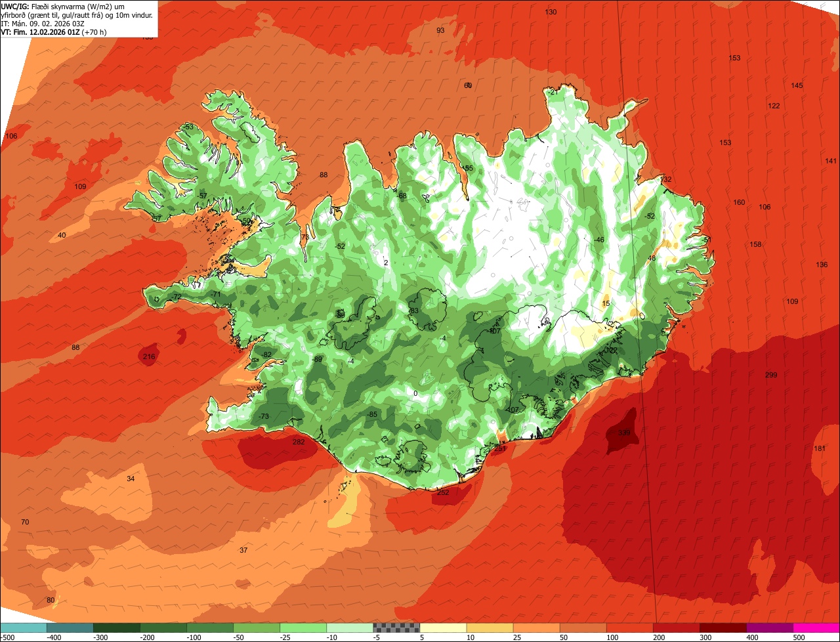Viewport: 840px width, 642px height.
Task: Click the VT: Fim. 12.02.2026 01Z line
Action: click(54, 32)
